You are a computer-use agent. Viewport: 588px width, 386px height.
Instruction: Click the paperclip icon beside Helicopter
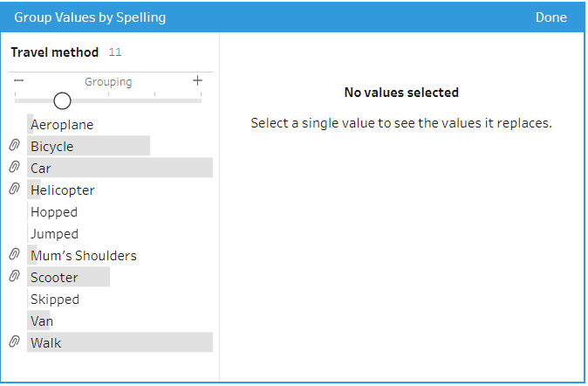point(14,190)
